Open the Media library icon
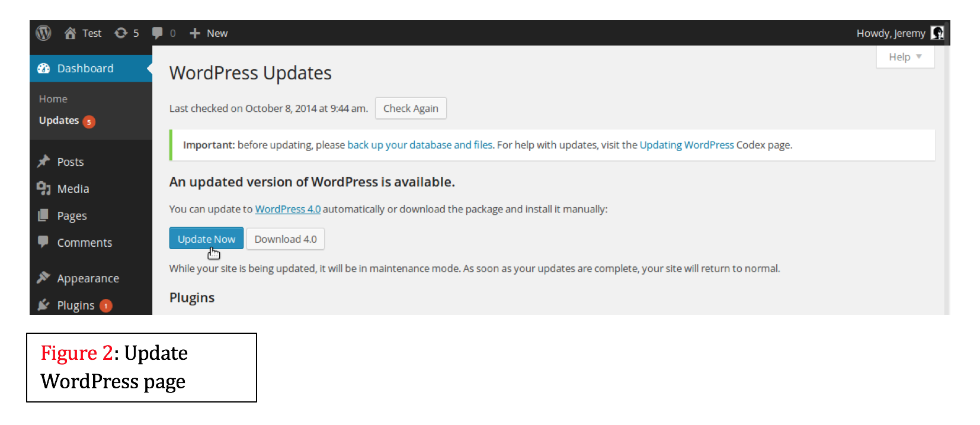The width and height of the screenshot is (980, 425). point(43,188)
